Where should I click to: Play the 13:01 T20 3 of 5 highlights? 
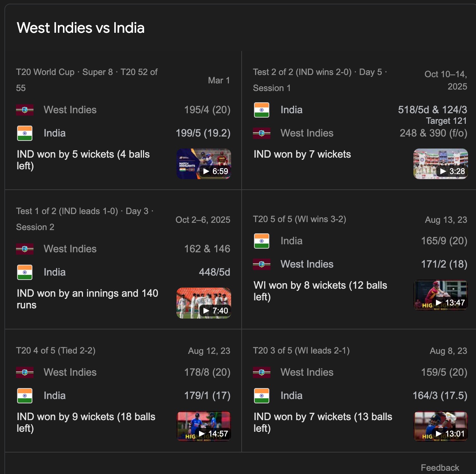(x=441, y=426)
